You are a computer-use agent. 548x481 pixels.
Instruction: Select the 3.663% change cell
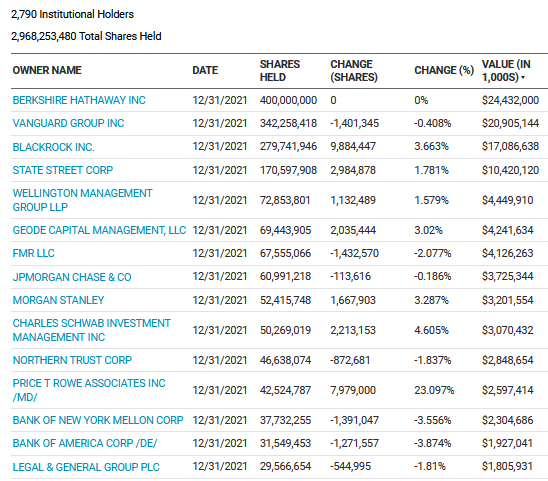pyautogui.click(x=431, y=146)
